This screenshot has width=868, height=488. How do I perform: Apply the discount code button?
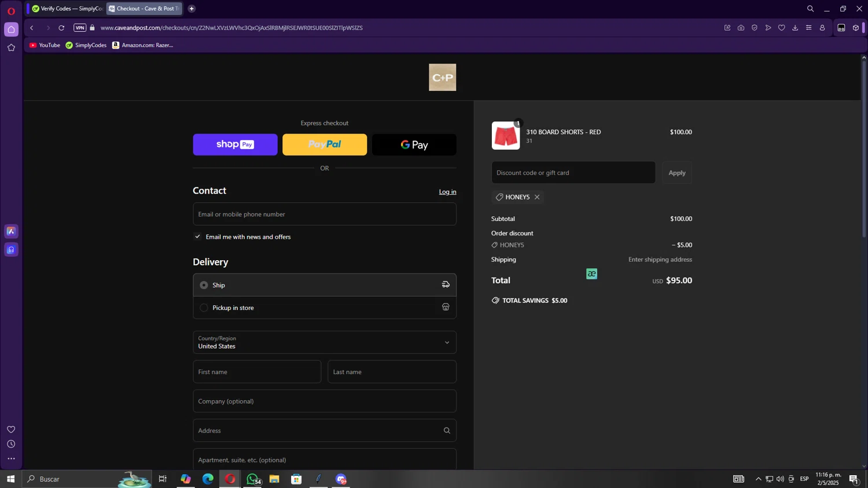tap(677, 172)
